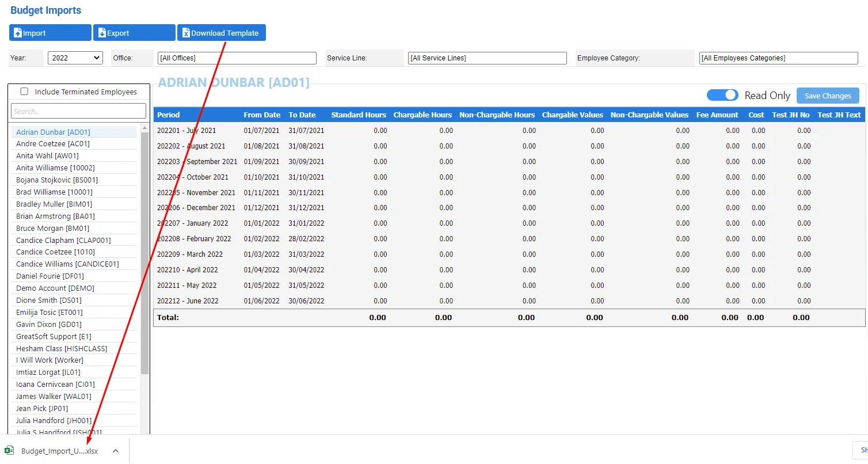
Task: Click the 202207 - January 2022 period row
Action: (x=509, y=223)
